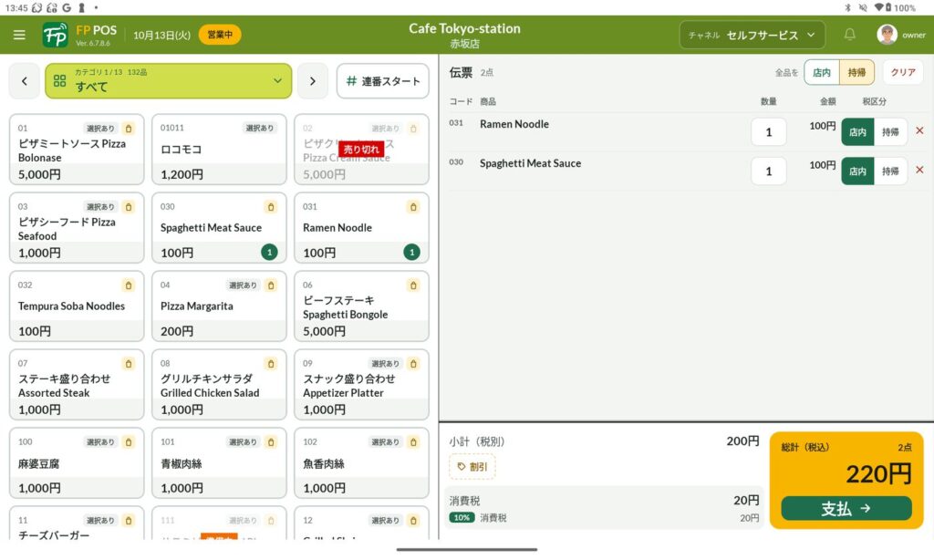
Task: Set Spaghetti Meat Sauce to 店内
Action: click(857, 171)
